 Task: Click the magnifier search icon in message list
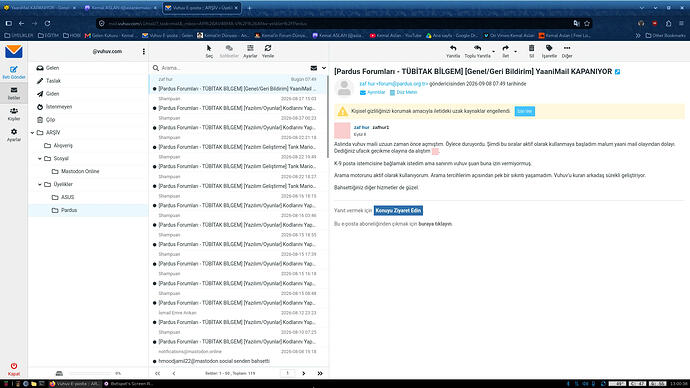point(156,68)
